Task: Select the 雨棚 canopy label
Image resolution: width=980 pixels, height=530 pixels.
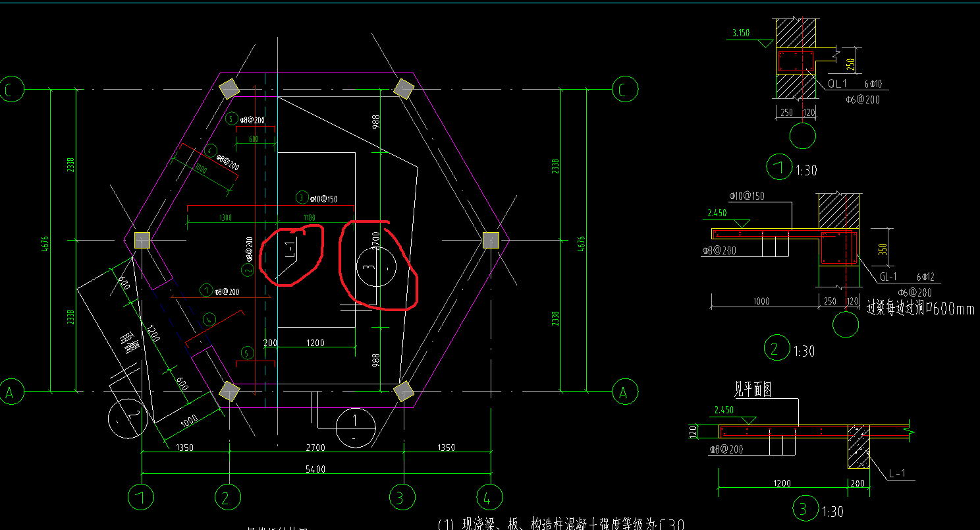Action: click(129, 343)
